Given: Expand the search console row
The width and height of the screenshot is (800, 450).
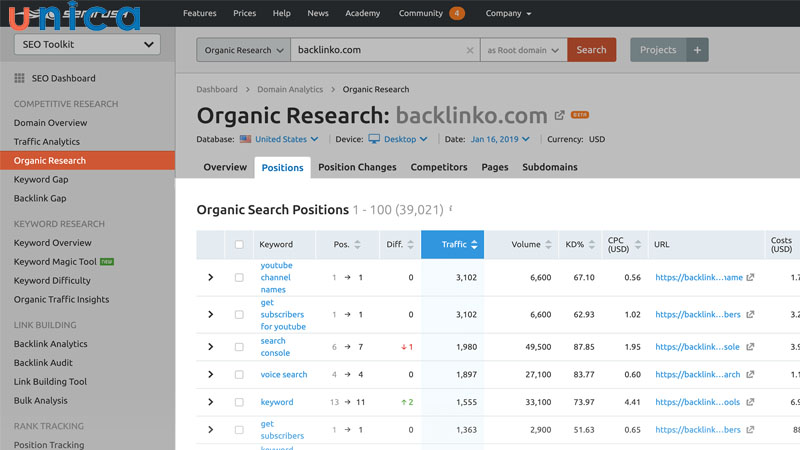Looking at the screenshot, I should (x=211, y=347).
